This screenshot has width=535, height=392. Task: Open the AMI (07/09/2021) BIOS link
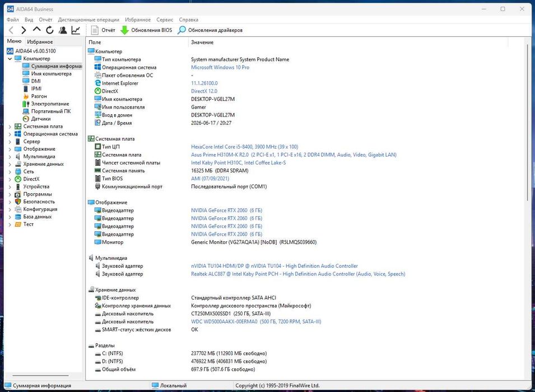click(x=210, y=179)
